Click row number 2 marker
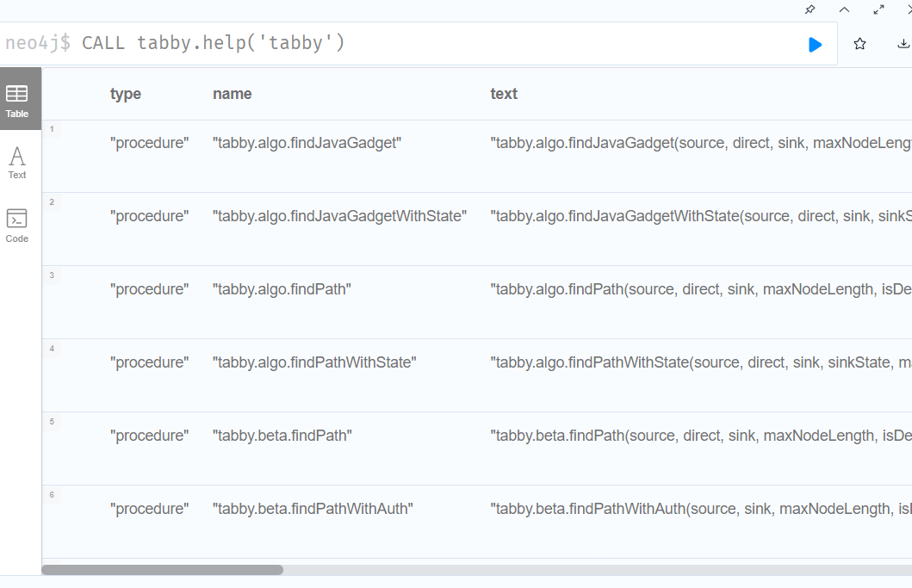Viewport: 912px width, 588px height. coord(52,202)
